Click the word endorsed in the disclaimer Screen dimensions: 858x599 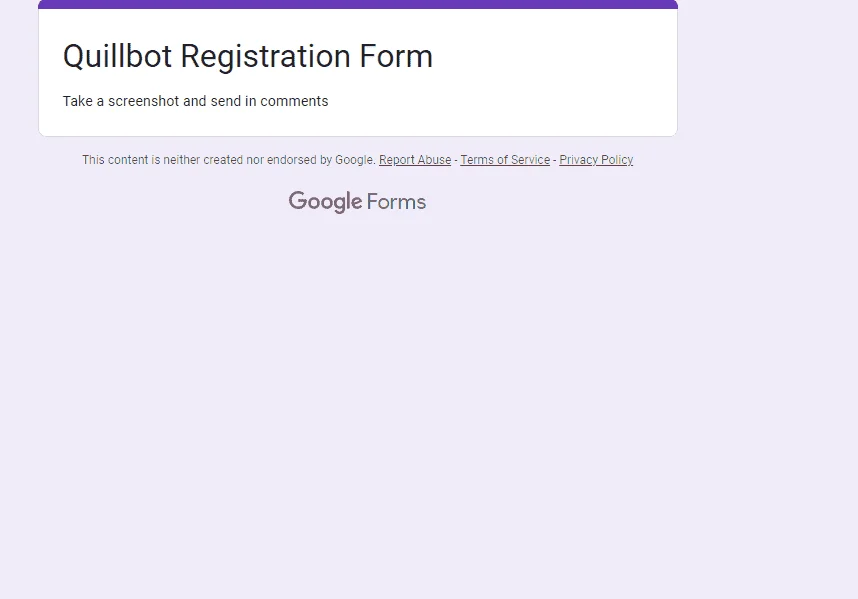(292, 160)
